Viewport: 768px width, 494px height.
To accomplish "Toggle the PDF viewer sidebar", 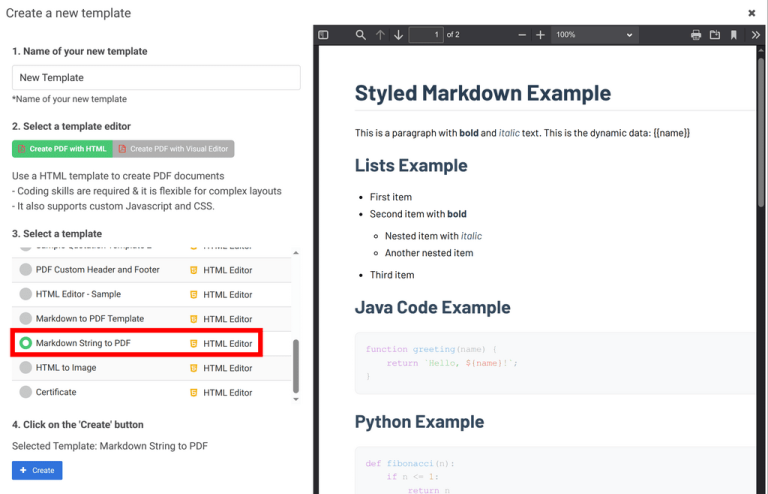I will (323, 35).
